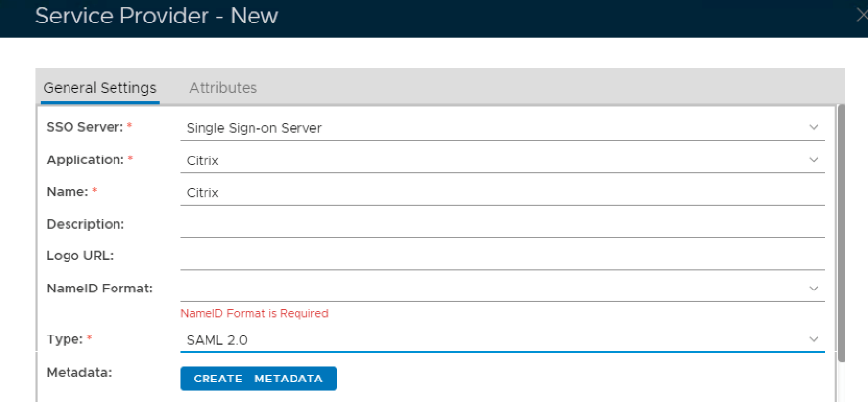Click the vertical scrollbar of the form

click(x=842, y=245)
